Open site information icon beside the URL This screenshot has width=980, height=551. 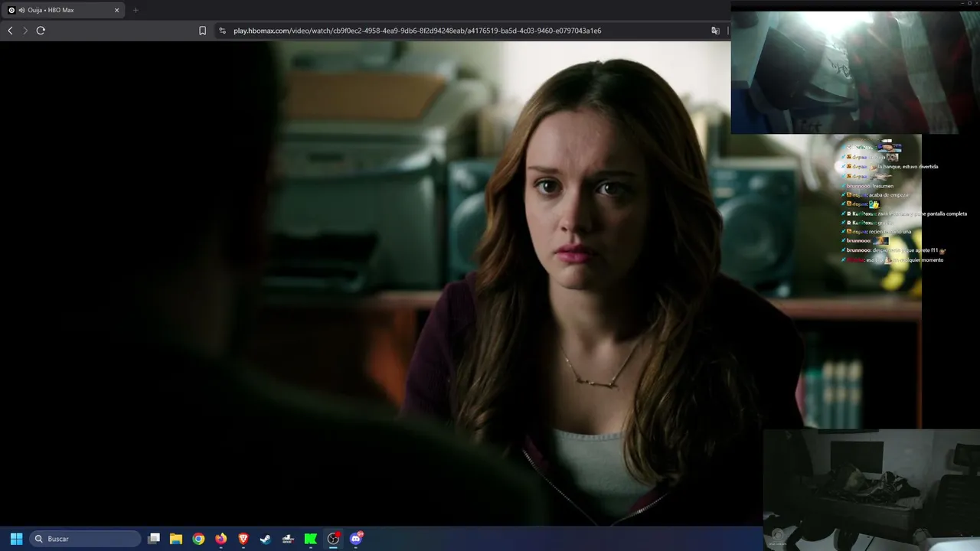click(222, 31)
